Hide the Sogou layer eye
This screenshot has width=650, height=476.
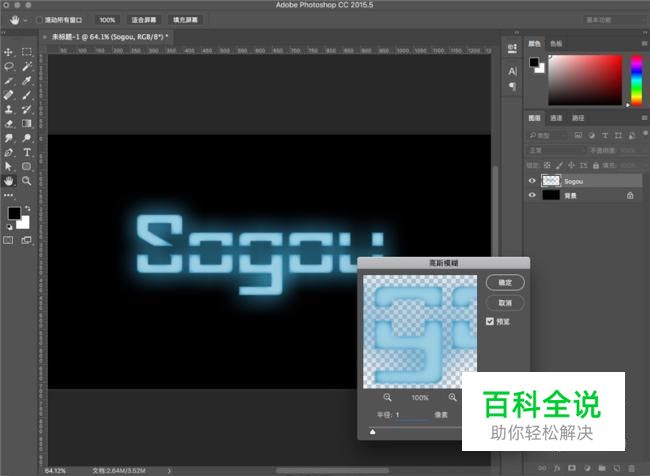(532, 181)
